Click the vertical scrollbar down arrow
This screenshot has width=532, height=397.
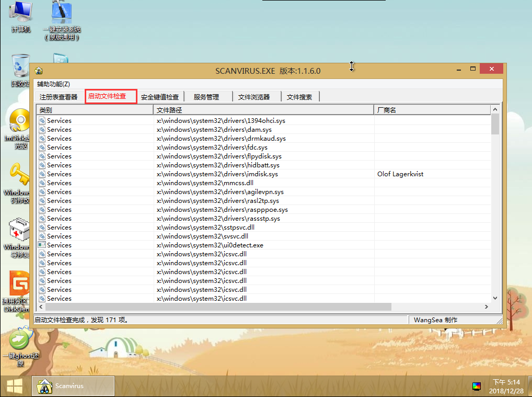(x=495, y=299)
